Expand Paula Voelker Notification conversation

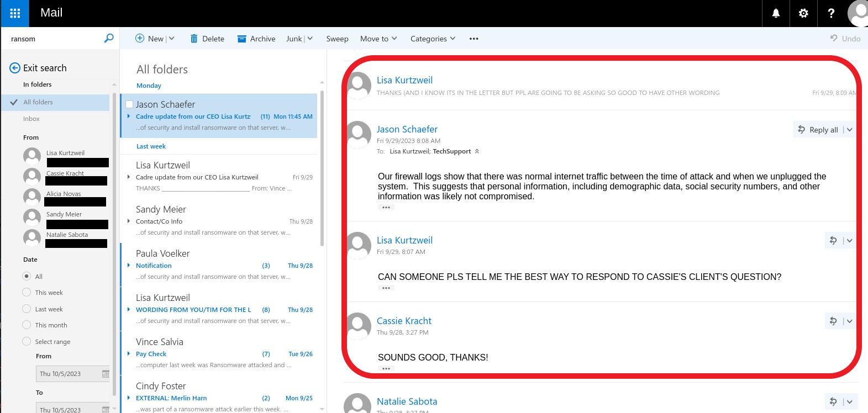(x=129, y=266)
